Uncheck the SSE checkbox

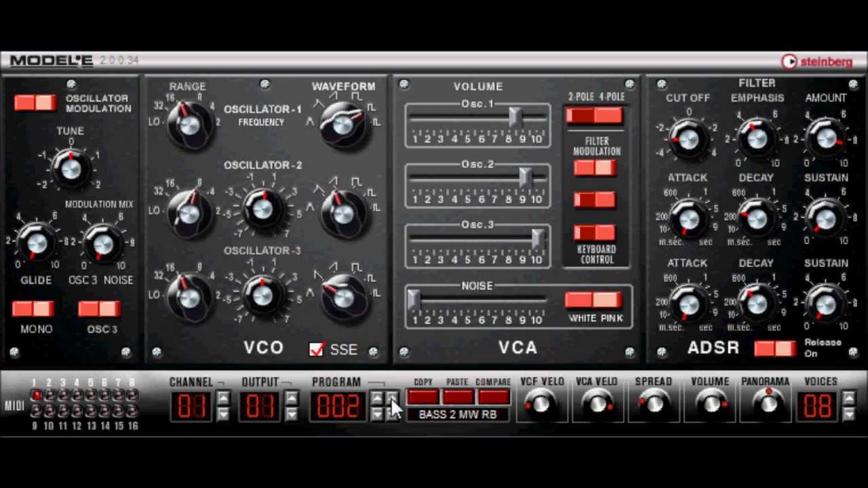point(316,349)
